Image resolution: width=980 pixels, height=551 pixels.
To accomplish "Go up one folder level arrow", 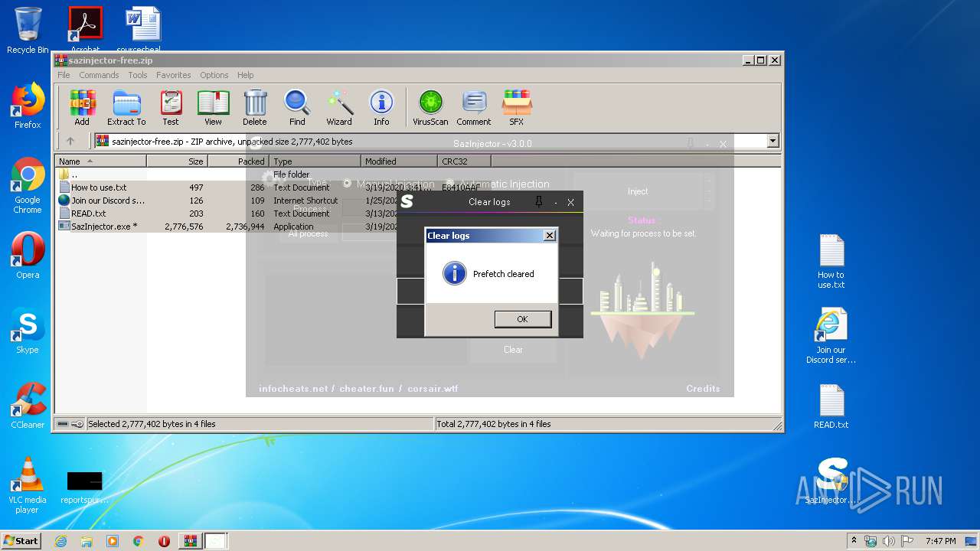I will [x=70, y=141].
